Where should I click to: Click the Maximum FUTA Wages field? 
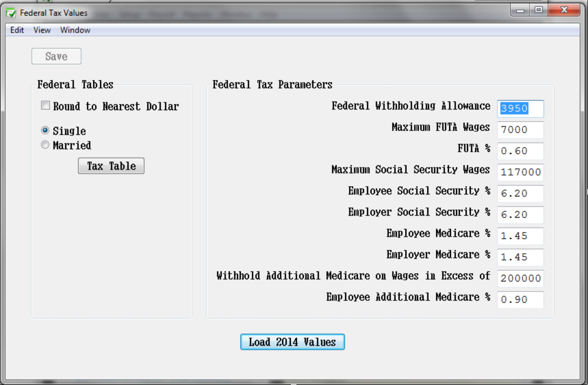point(520,130)
